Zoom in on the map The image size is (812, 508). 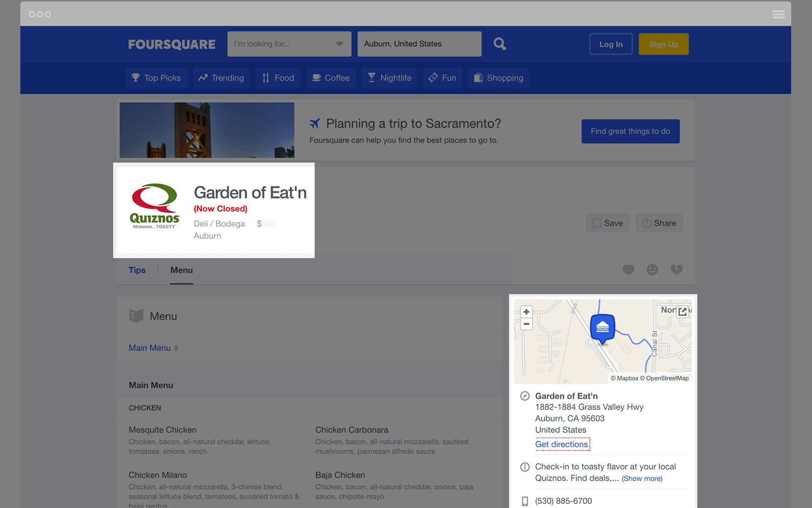[526, 312]
